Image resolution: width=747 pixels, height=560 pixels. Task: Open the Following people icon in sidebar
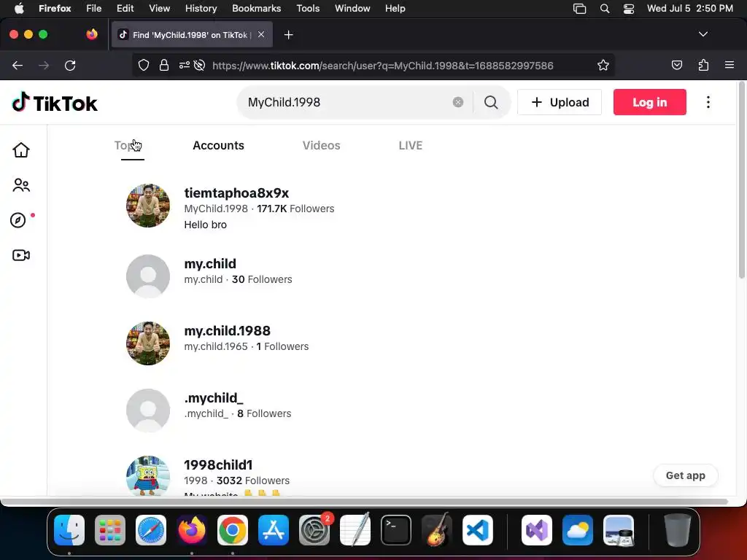click(x=21, y=184)
